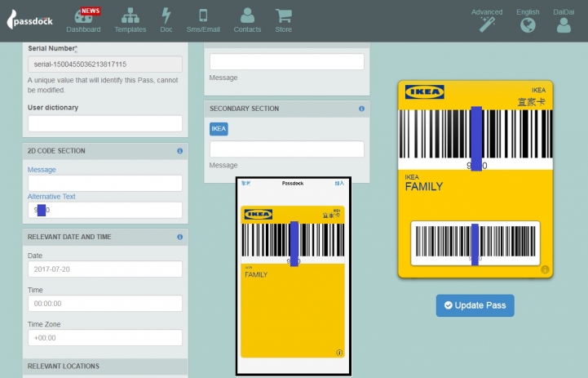Viewport: 588px width, 378px height.
Task: Click IKEA logo on large pass preview
Action: coord(425,92)
